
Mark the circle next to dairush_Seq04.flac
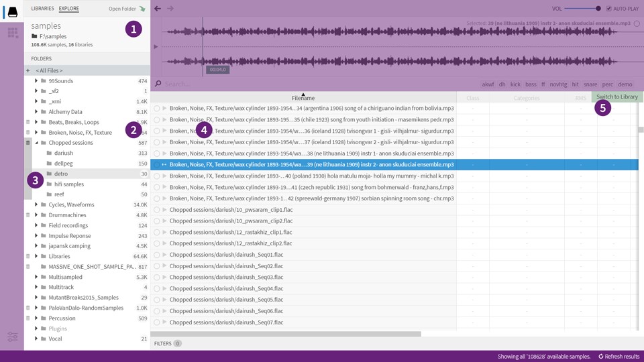click(x=156, y=288)
